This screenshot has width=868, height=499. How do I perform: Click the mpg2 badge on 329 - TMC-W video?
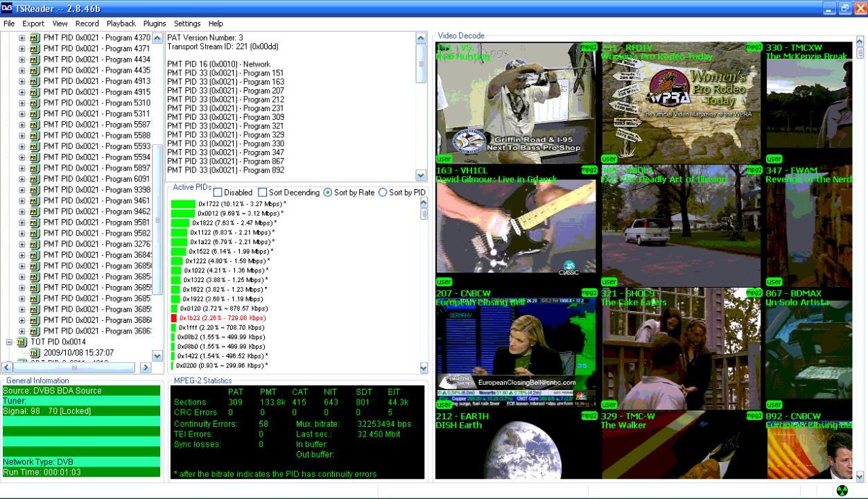(754, 415)
